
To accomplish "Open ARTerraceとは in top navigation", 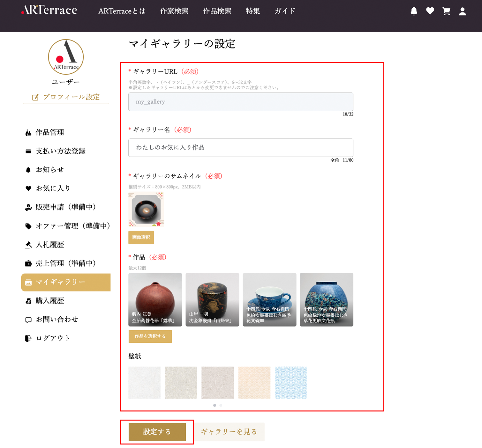I will 122,11.
